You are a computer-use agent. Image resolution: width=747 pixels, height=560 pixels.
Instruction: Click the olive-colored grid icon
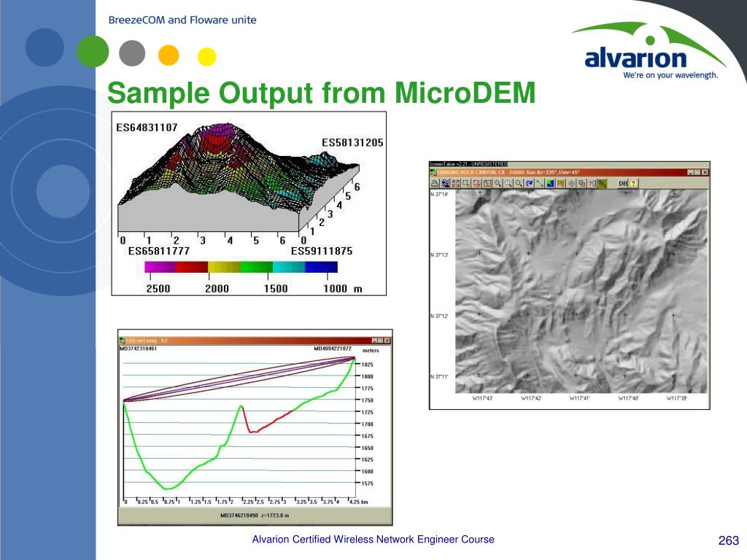603,183
